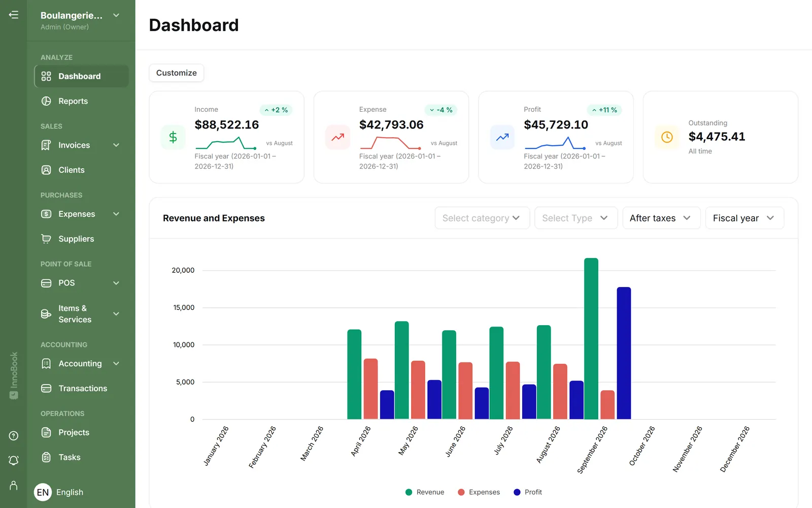Open the After taxes dropdown
Image resolution: width=812 pixels, height=508 pixels.
661,218
